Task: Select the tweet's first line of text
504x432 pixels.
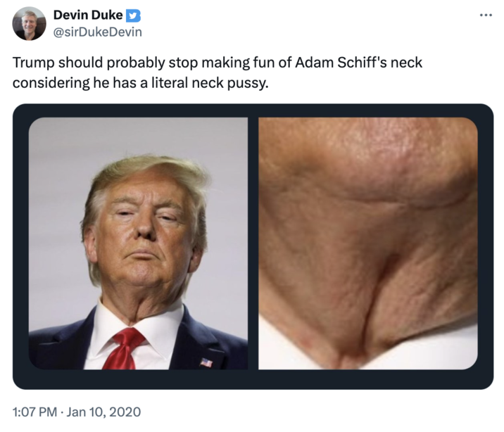Action: pos(218,63)
